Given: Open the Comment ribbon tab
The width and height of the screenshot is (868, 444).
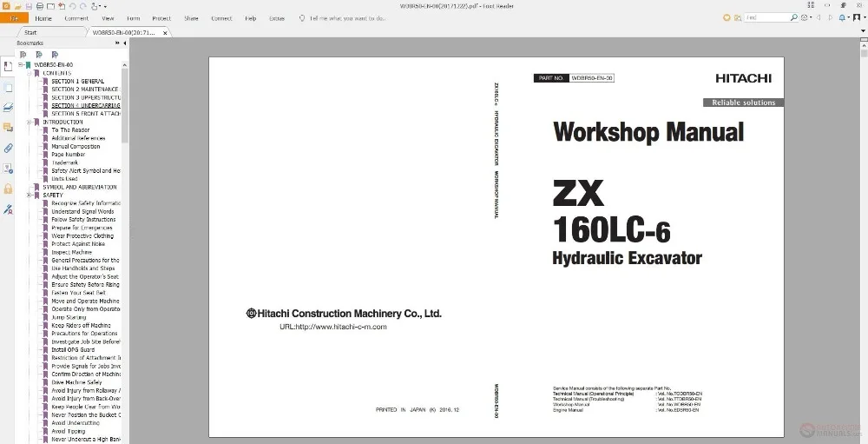Looking at the screenshot, I should point(76,17).
